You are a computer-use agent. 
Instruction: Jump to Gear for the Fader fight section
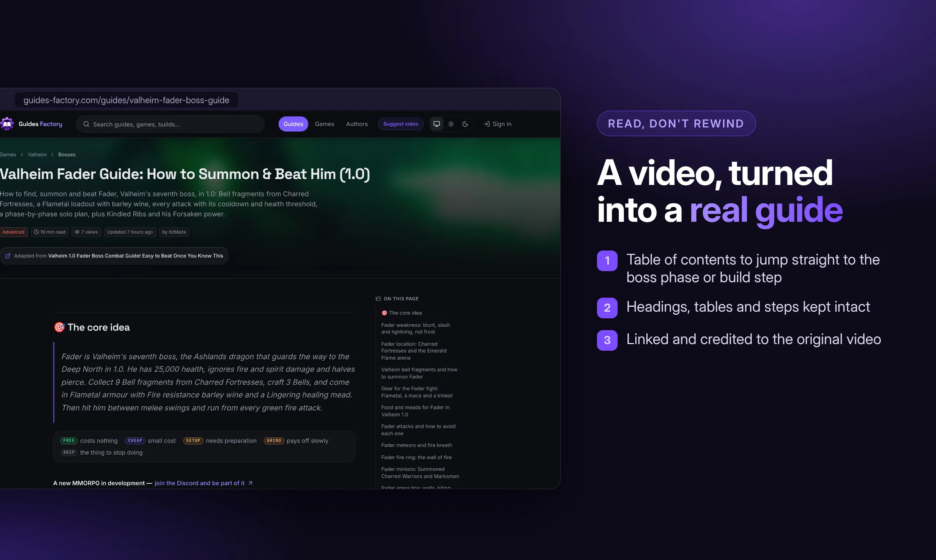417,392
